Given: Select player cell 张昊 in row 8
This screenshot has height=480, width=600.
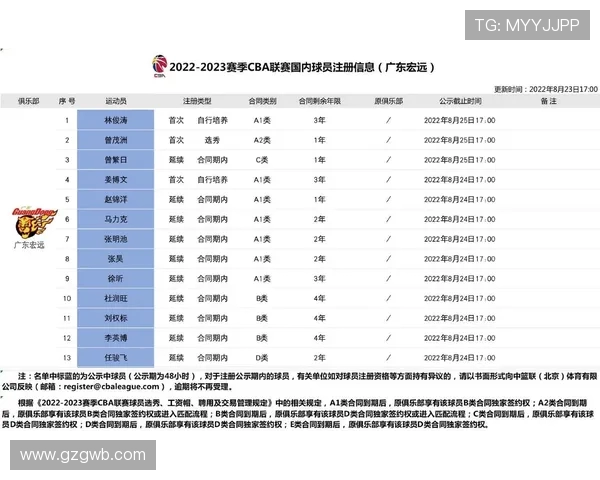Looking at the screenshot, I should [x=116, y=259].
